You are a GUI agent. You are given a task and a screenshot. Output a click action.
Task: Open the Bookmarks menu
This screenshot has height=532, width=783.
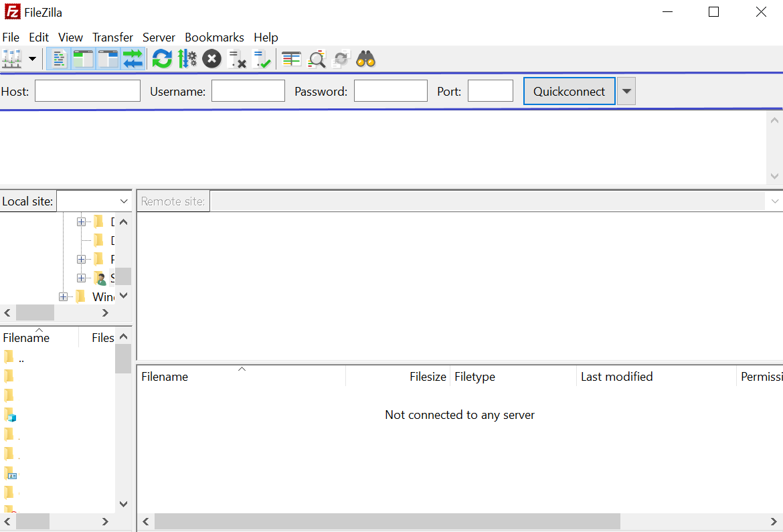(214, 37)
